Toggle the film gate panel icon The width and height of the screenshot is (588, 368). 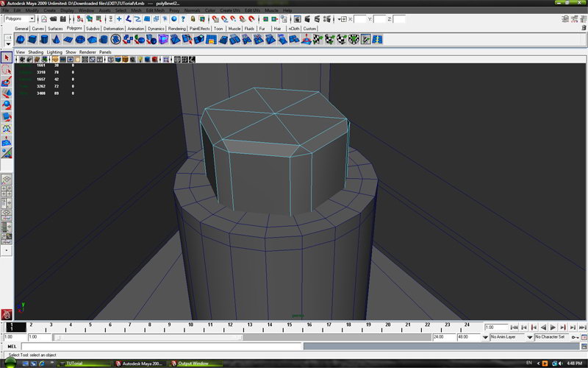(x=63, y=60)
